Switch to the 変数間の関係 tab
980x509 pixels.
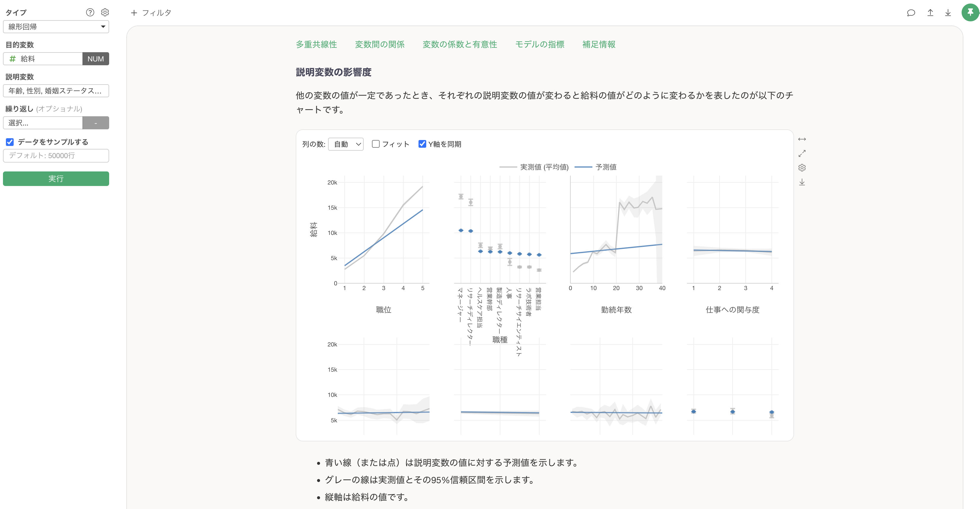point(380,44)
